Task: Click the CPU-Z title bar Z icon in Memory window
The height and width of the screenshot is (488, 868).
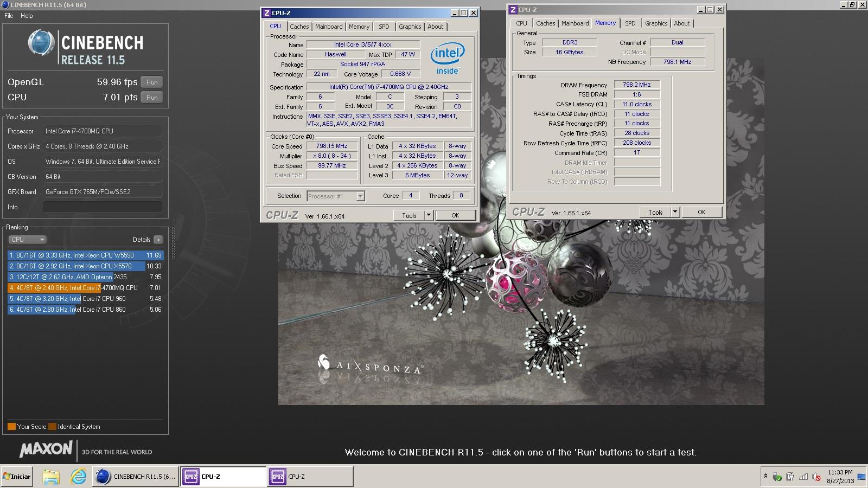Action: 513,10
